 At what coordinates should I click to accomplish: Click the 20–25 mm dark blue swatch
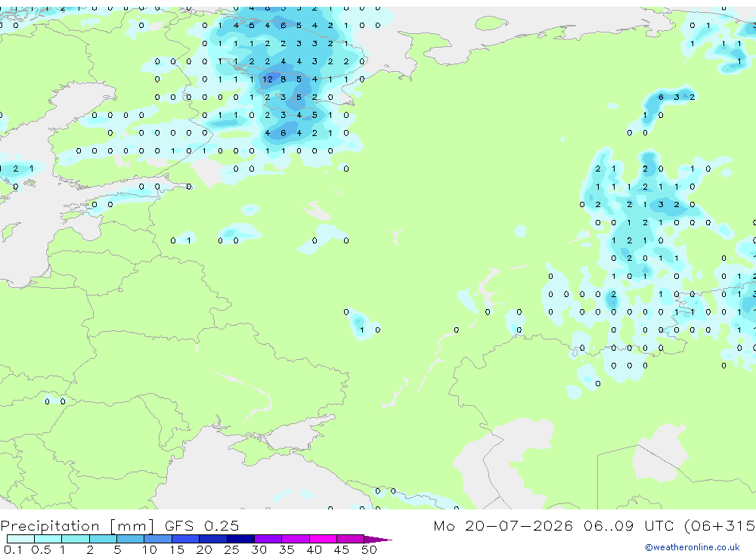213,539
